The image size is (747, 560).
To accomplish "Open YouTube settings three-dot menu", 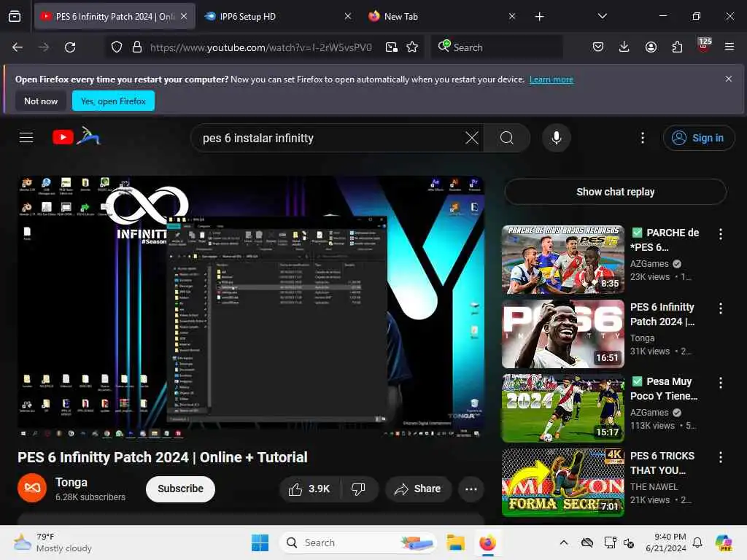I will pos(643,138).
